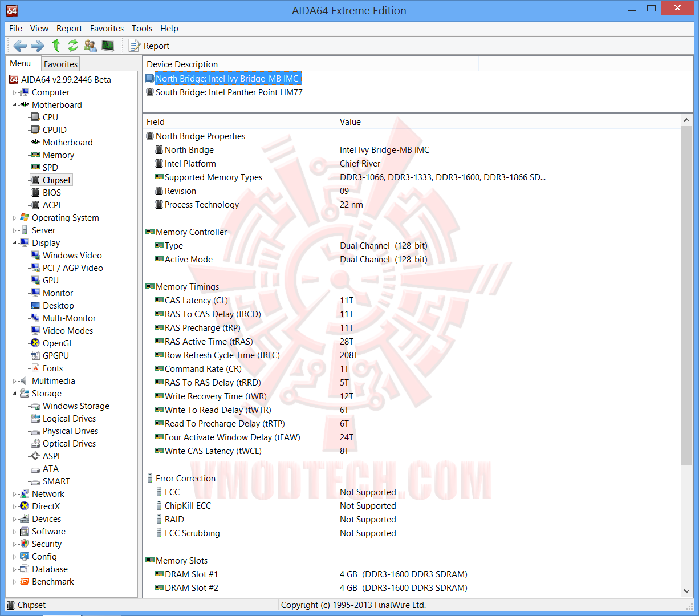Refresh the page with the green arrows icon
The image size is (699, 616).
pos(73,46)
